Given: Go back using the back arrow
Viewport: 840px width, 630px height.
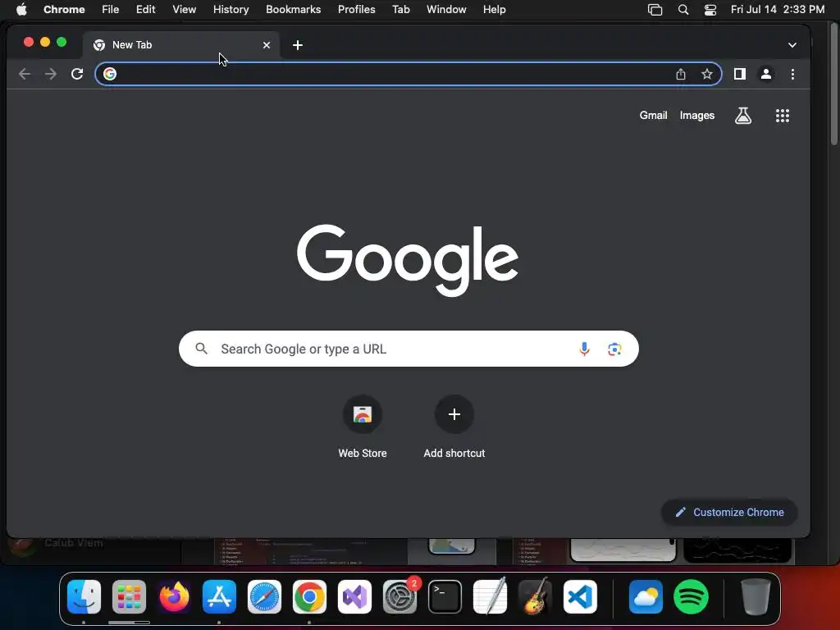Looking at the screenshot, I should pos(24,74).
